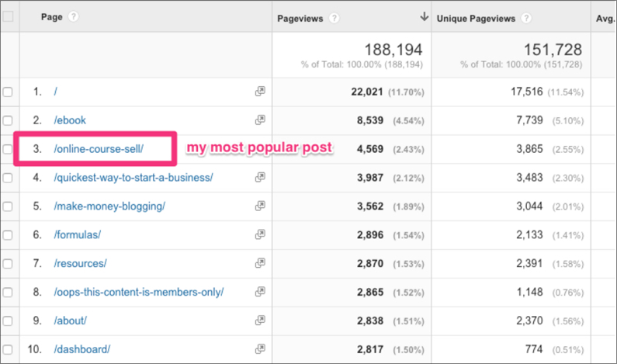
Task: Click the external link icon for /make-money-blogging/
Action: pos(260,206)
